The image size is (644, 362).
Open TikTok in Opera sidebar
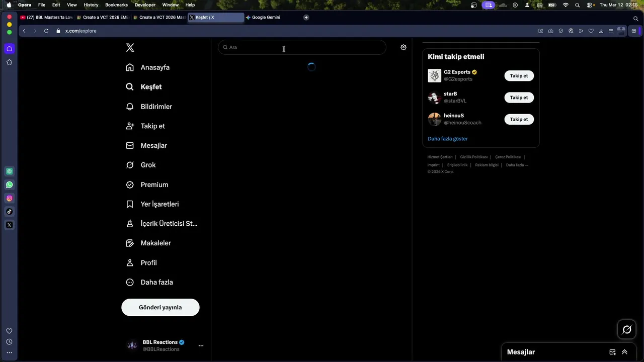coord(9,212)
